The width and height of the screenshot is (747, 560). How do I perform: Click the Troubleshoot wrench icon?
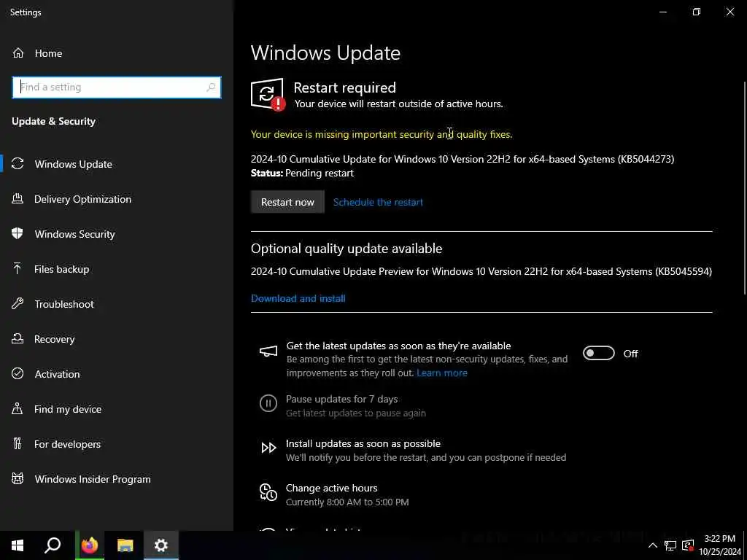(18, 304)
